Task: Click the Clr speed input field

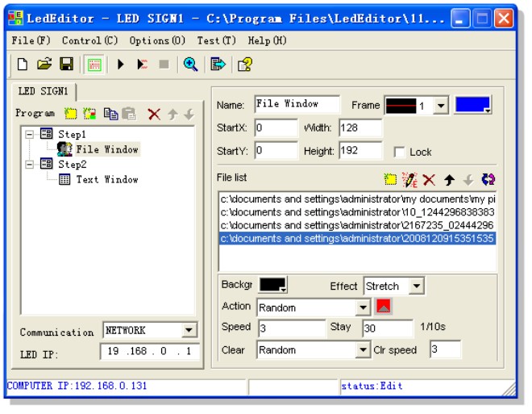Action: 446,349
